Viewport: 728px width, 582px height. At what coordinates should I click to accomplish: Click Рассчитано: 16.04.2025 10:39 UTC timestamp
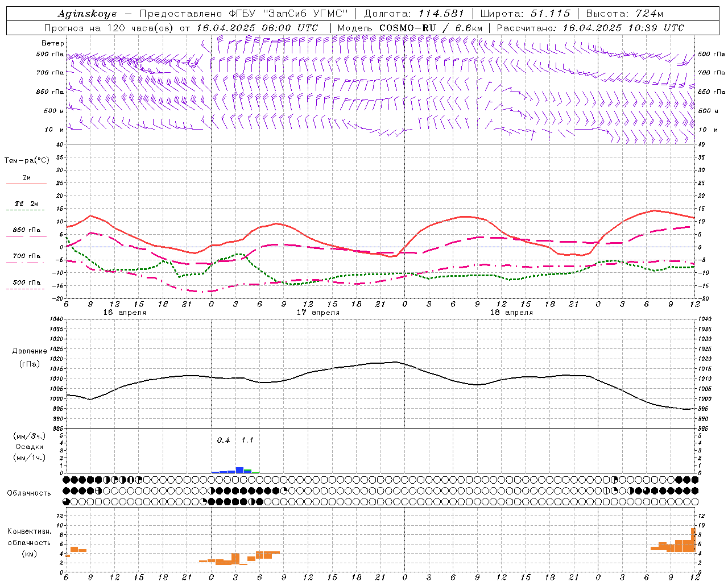pos(590,28)
